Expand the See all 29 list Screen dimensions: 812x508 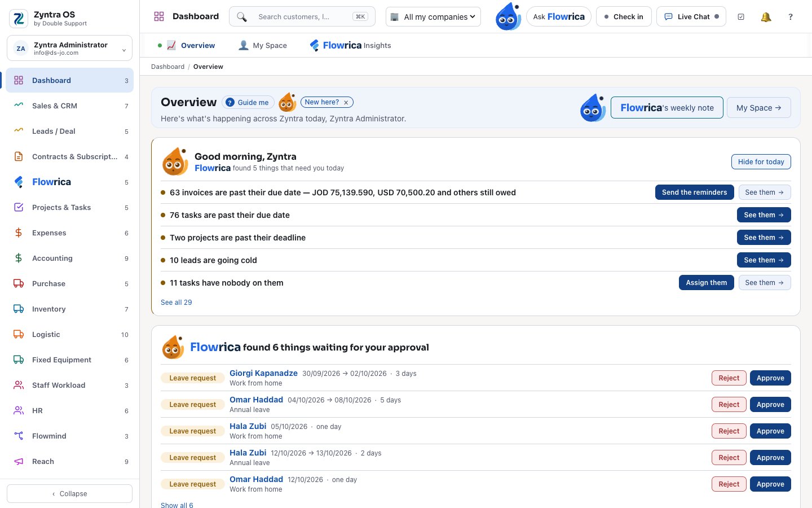(176, 303)
